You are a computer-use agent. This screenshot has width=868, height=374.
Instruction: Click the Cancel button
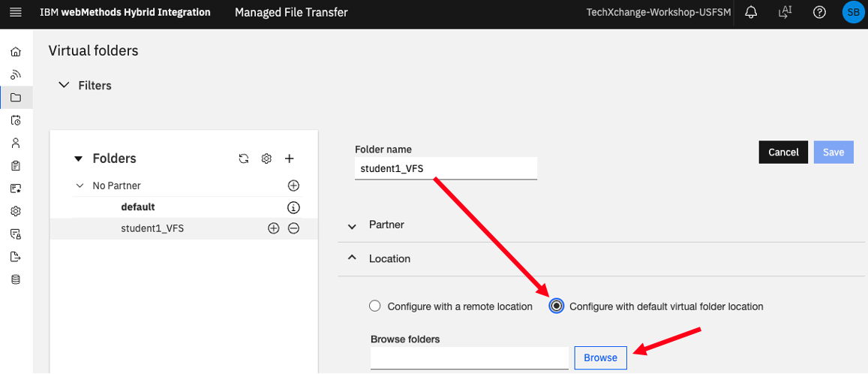tap(783, 152)
